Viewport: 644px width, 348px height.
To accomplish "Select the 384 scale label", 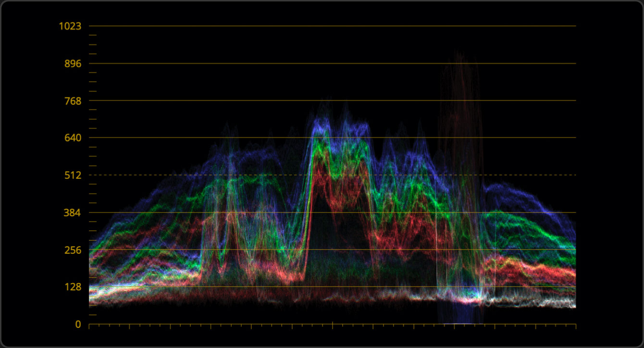I will (x=71, y=213).
